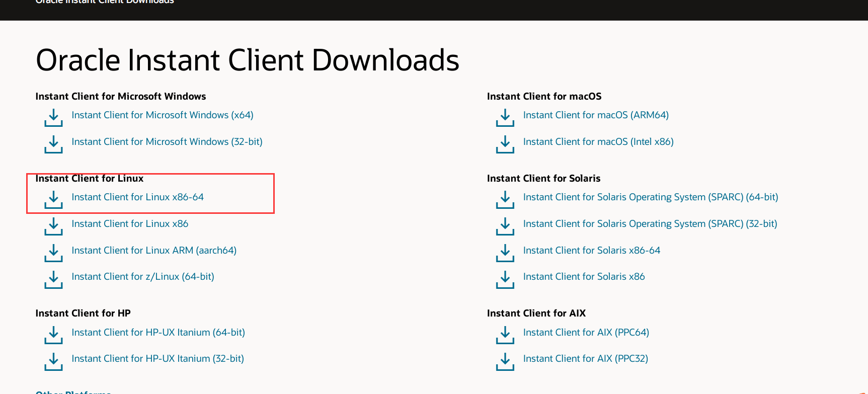868x394 pixels.
Task: Open Instant Client for Solaris x86 link
Action: tap(584, 277)
